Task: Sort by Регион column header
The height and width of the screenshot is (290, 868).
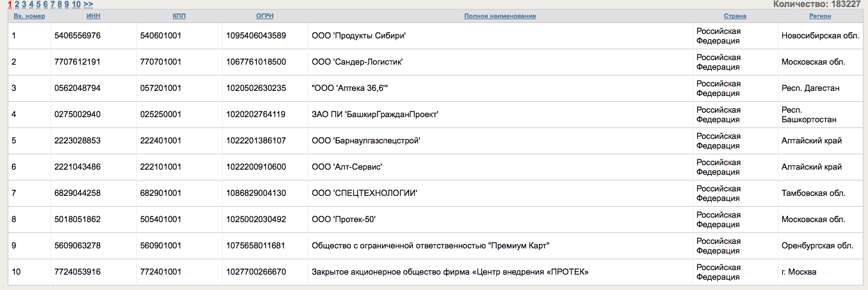Action: 820,16
